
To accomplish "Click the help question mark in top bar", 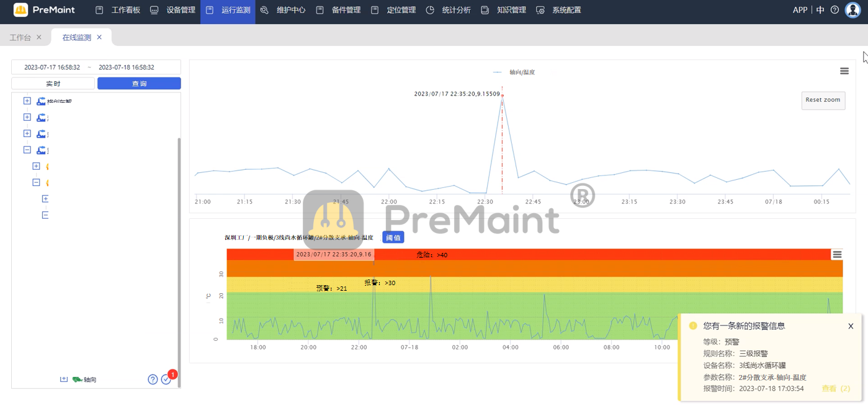I will (834, 10).
